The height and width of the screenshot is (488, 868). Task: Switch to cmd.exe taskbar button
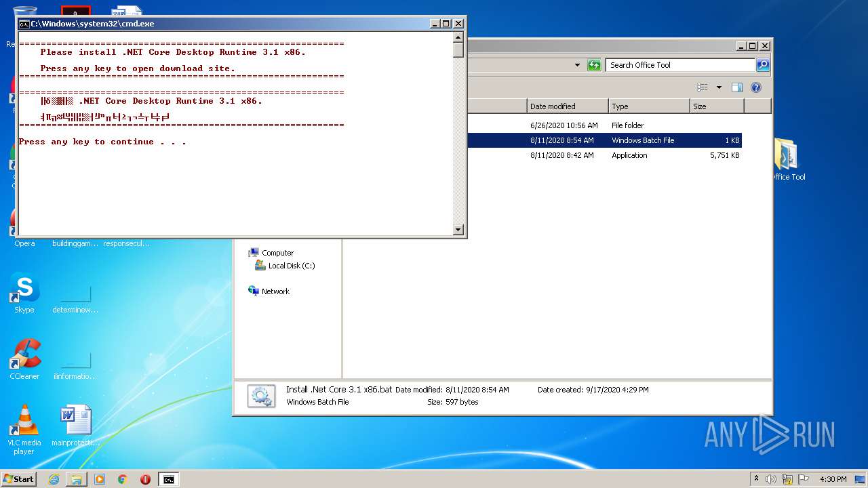click(168, 479)
